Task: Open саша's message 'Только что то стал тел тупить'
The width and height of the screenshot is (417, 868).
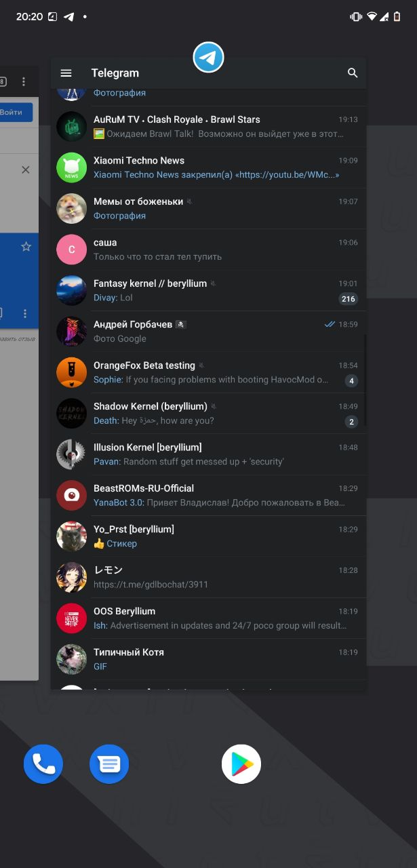Action: coord(157,257)
